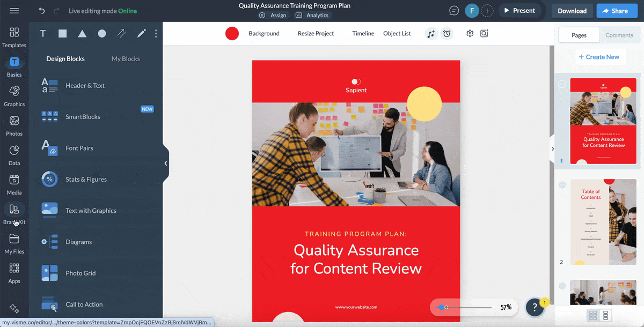Select the square shape tool
The image size is (644, 327).
63,33
